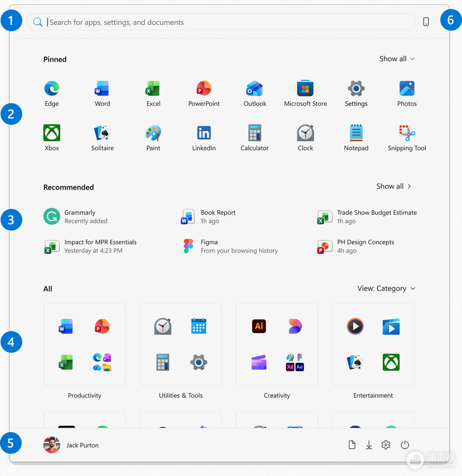Open Media Player icon in Entertainment folder

click(x=355, y=326)
